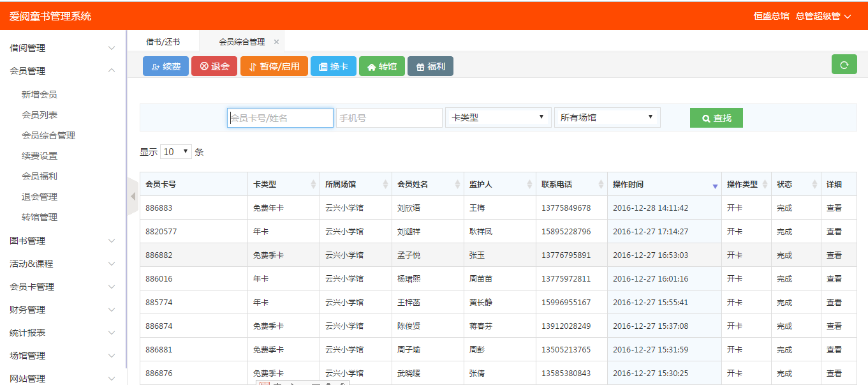The width and height of the screenshot is (868, 385).
Task: Open the 所有场馆 venue dropdown
Action: [x=607, y=117]
